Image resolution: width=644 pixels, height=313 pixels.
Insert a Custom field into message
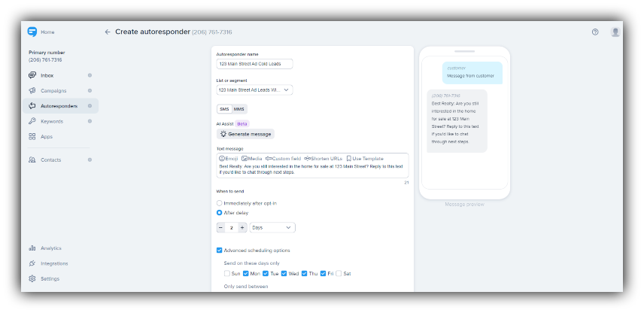(x=283, y=159)
